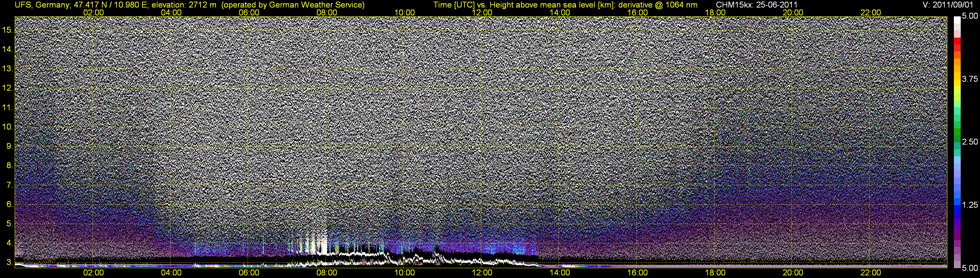Click the 3.75 colorbar scale label
The width and height of the screenshot is (980, 278).
pyautogui.click(x=970, y=79)
